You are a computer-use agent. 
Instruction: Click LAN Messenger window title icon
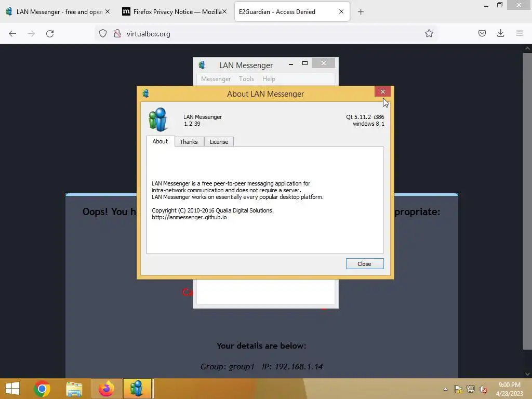tap(202, 65)
